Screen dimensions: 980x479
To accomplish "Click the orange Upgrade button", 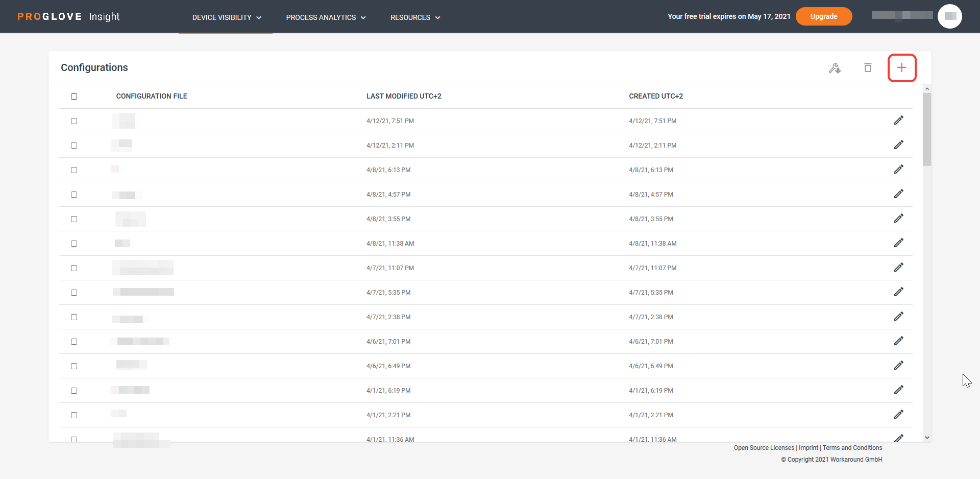I will coord(823,16).
